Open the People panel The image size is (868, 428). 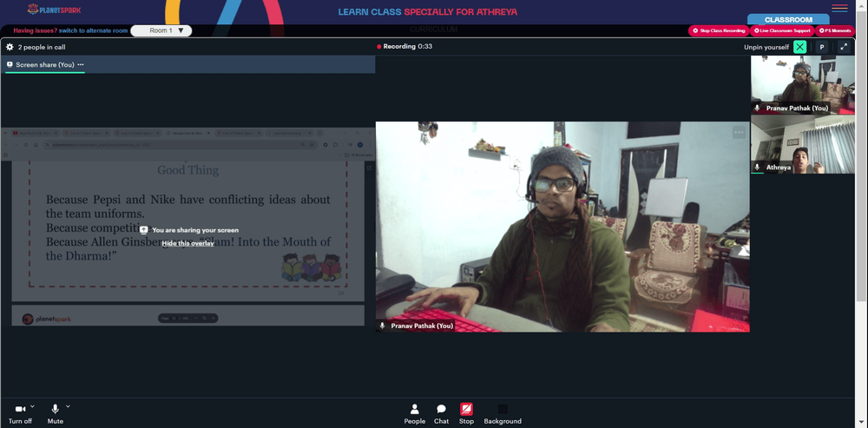coord(415,414)
